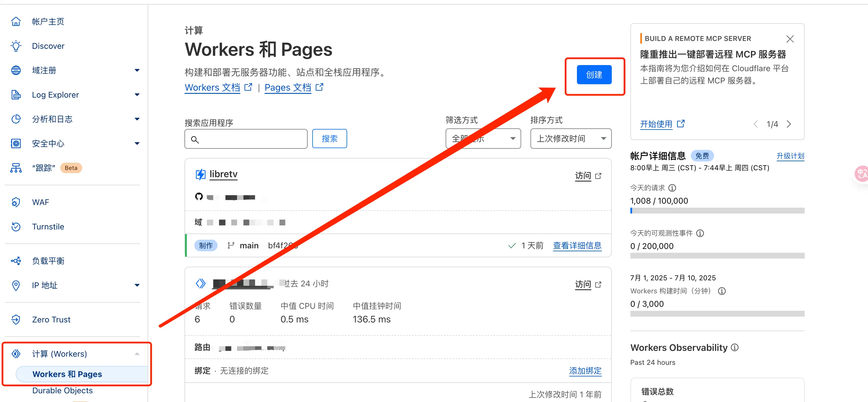Screen dimensions: 868x402
Task: Collapse the 计算 (Workers) section arrow
Action: (137, 354)
